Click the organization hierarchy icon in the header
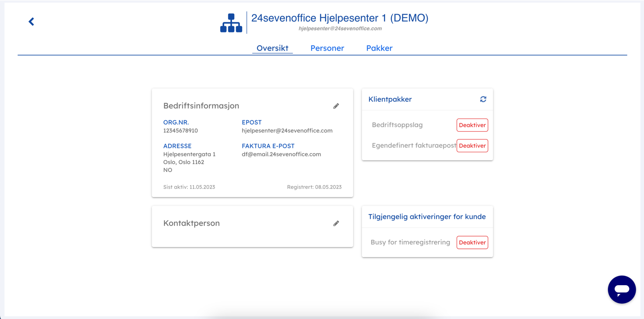The width and height of the screenshot is (644, 319). 231,23
